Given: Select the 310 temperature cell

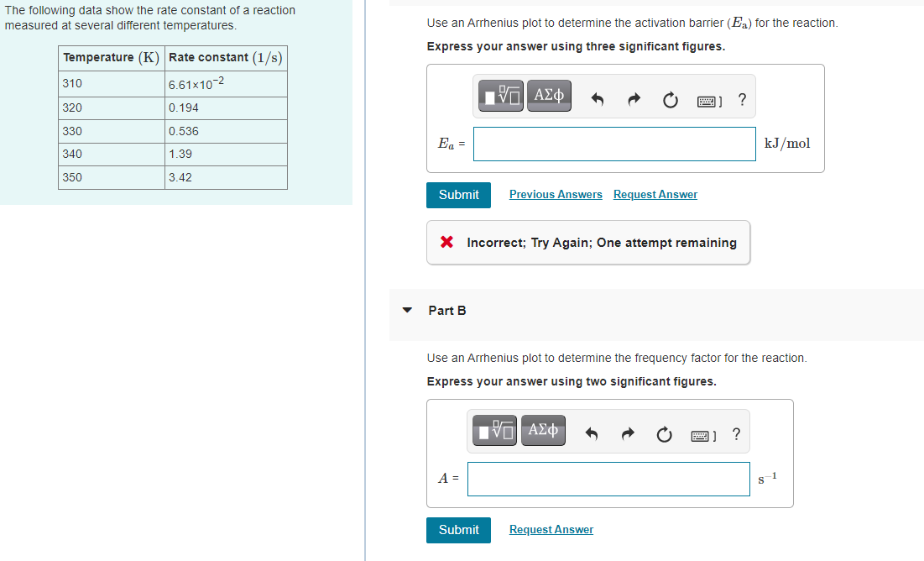Looking at the screenshot, I should point(112,84).
